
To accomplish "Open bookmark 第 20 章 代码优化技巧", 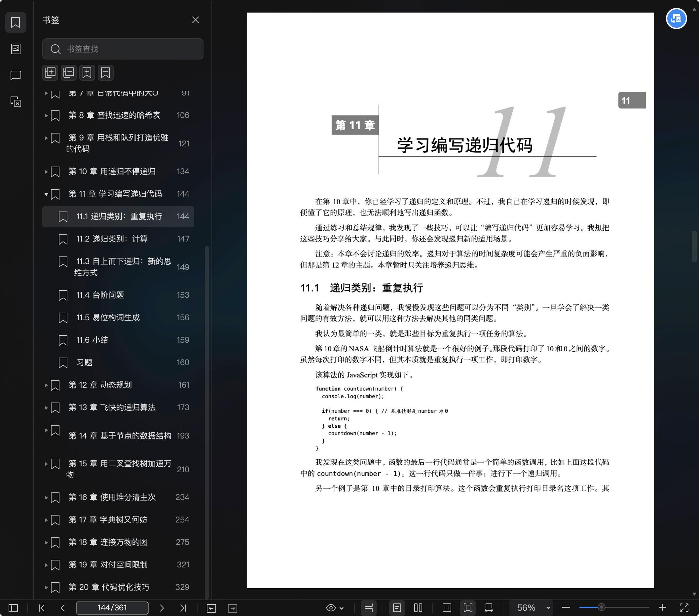I will [118, 587].
